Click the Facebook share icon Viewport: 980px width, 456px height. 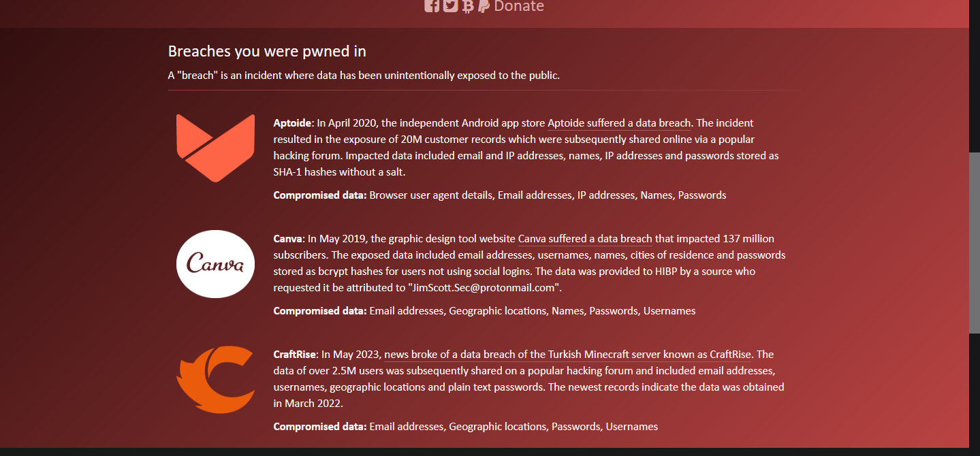pyautogui.click(x=432, y=5)
